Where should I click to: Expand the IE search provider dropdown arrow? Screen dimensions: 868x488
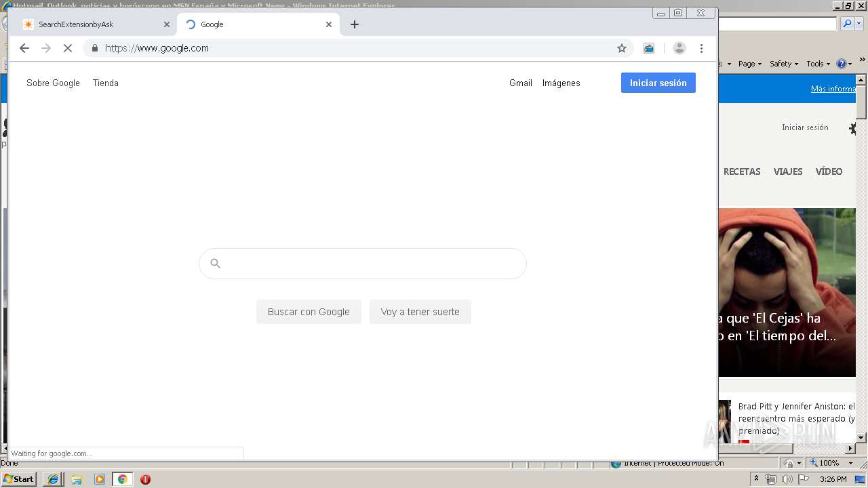859,23
